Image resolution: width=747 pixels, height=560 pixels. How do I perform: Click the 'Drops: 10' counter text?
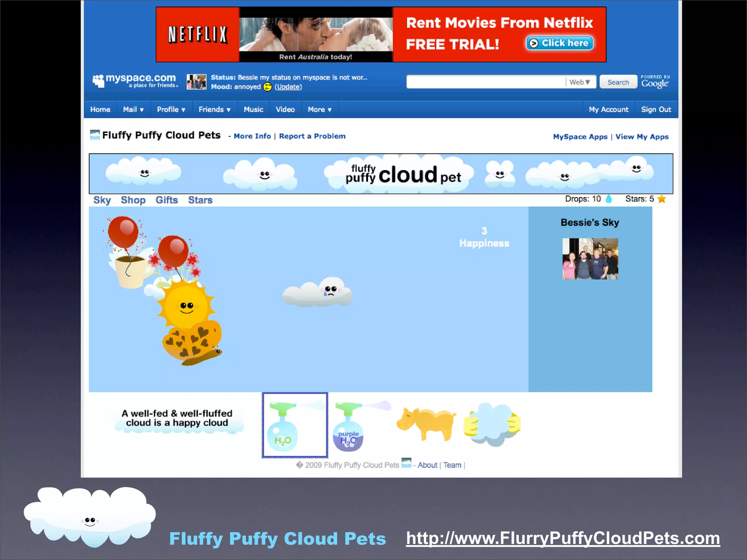pos(583,199)
